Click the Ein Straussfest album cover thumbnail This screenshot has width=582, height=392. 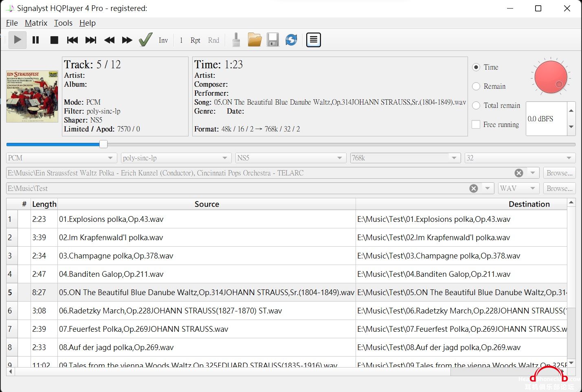click(32, 96)
